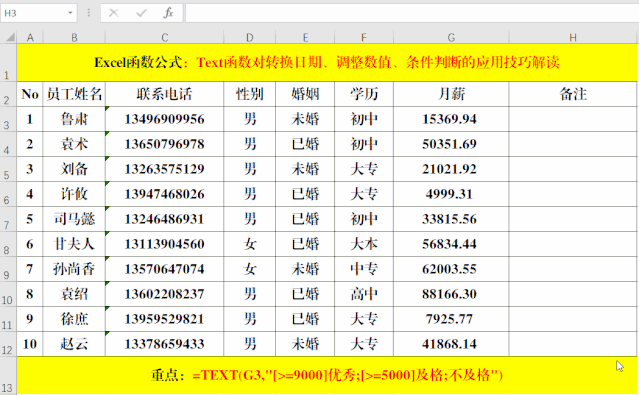Select salary cell 88166.30
Viewport: 639px width, 395px height.
tap(451, 294)
